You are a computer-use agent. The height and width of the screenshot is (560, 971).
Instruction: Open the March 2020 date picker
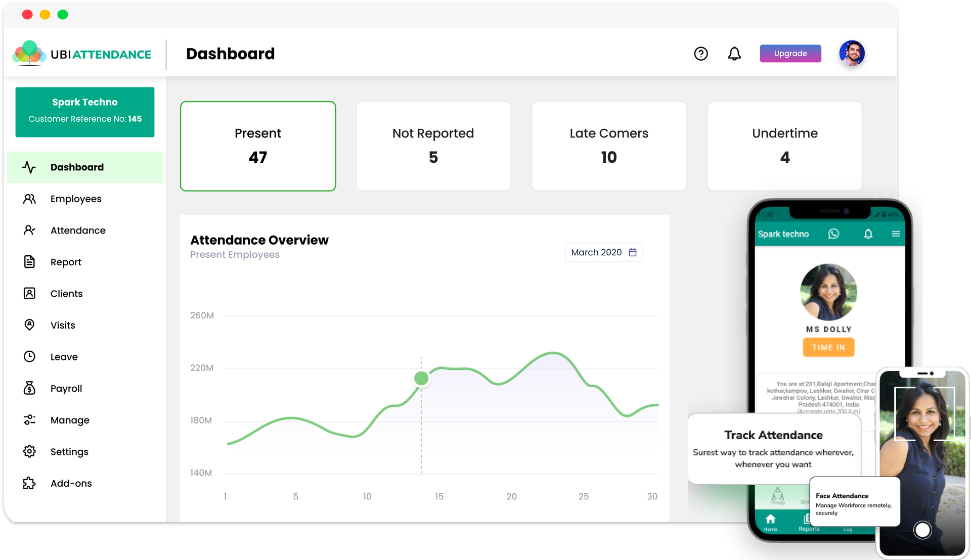597,252
